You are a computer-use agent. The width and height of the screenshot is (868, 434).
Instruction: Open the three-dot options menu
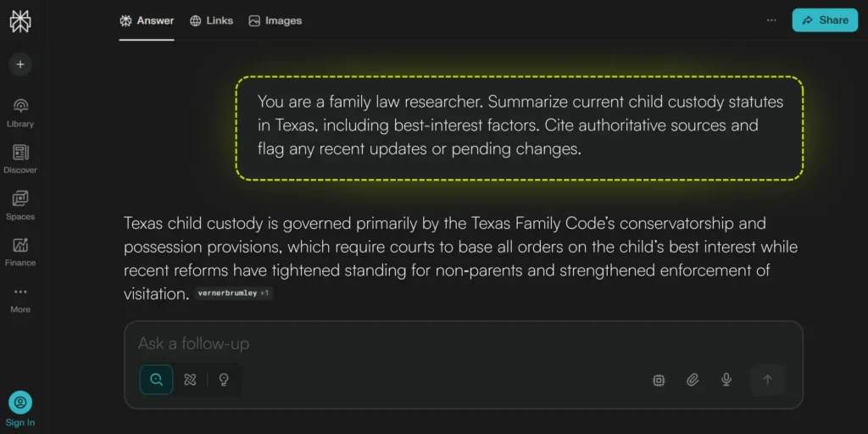tap(771, 20)
